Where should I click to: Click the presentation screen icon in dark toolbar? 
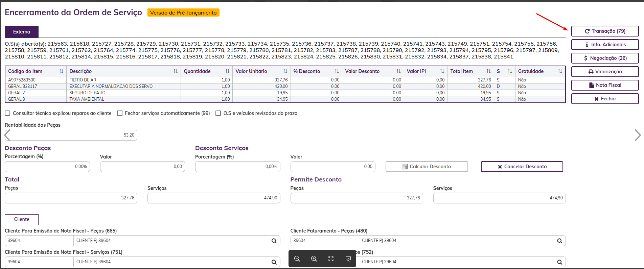click(348, 259)
